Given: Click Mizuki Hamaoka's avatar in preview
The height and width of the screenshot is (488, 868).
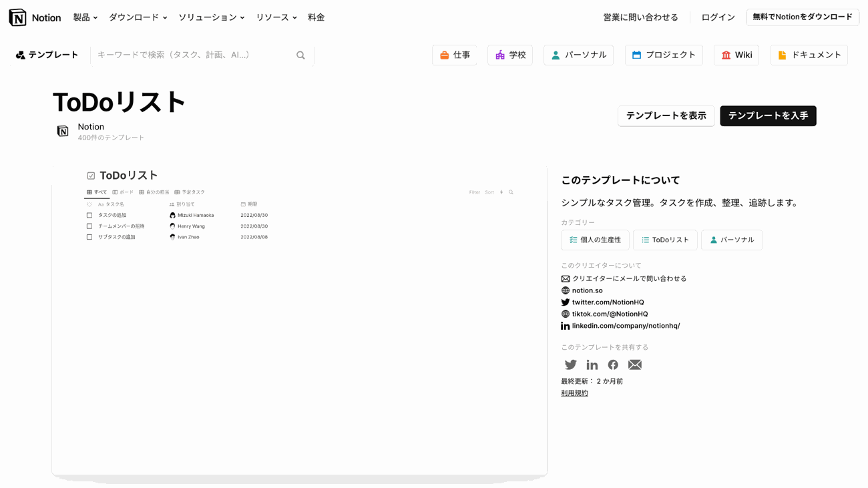Looking at the screenshot, I should pyautogui.click(x=172, y=216).
